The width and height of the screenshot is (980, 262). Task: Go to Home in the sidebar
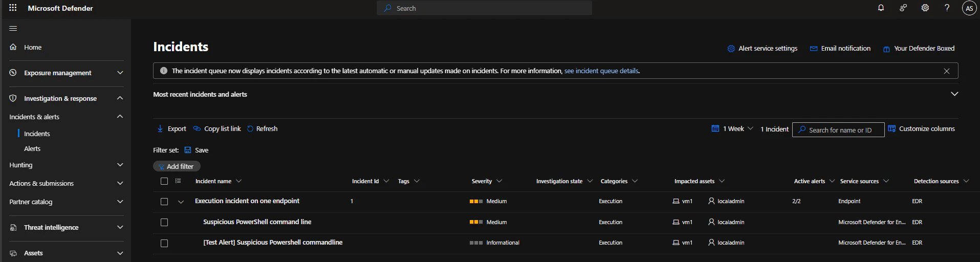tap(33, 47)
